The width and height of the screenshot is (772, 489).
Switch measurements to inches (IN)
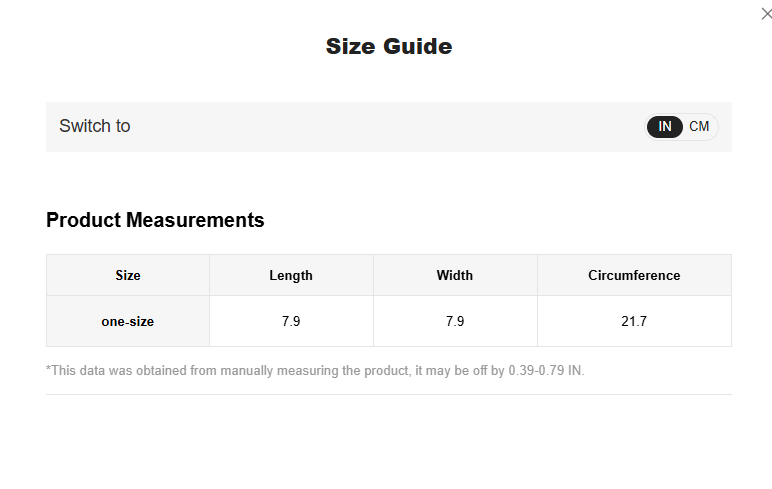point(665,127)
